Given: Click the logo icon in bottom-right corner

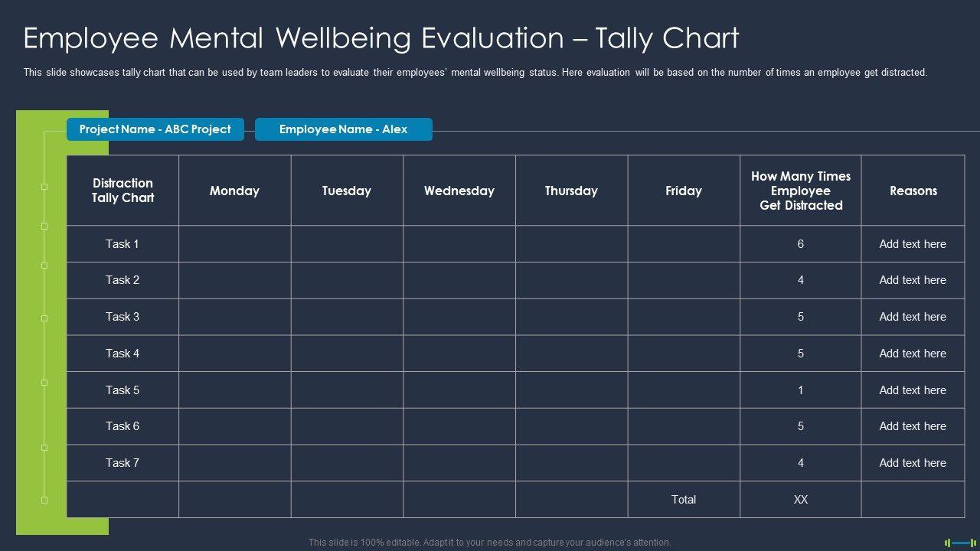Looking at the screenshot, I should (x=961, y=543).
